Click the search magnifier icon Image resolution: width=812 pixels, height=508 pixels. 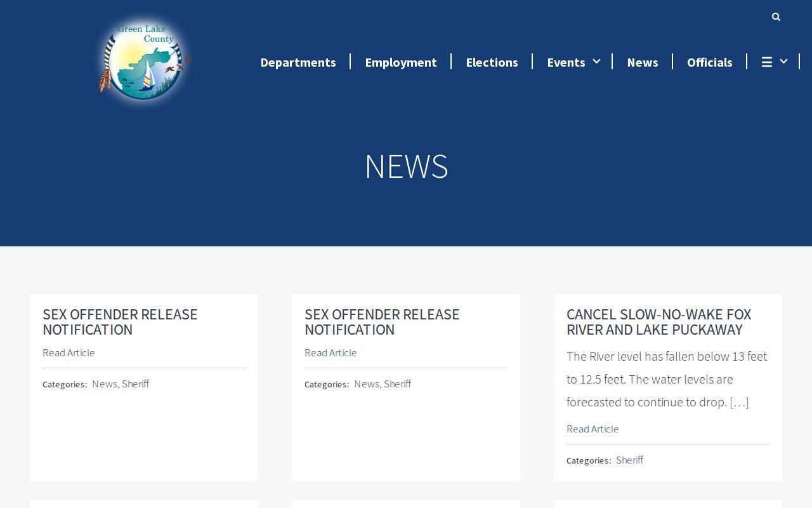pyautogui.click(x=776, y=17)
